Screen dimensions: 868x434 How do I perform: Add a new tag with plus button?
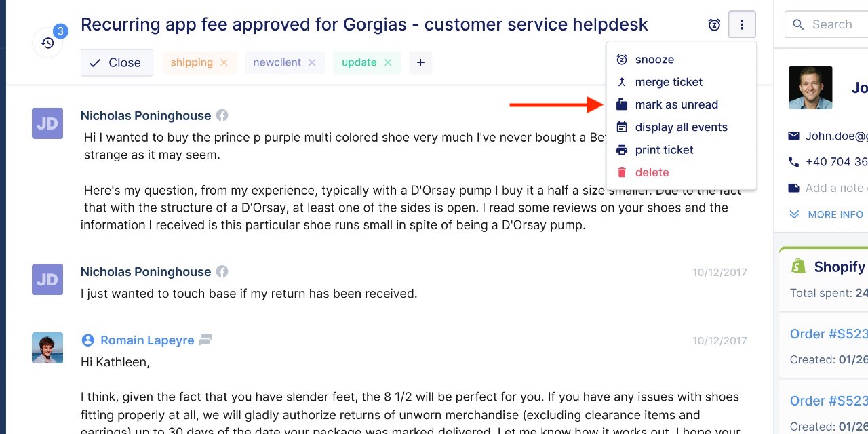(x=420, y=62)
